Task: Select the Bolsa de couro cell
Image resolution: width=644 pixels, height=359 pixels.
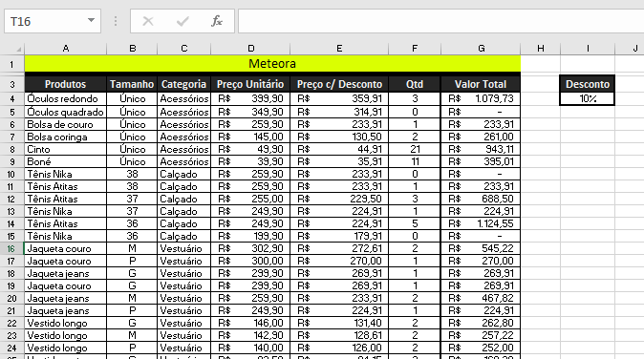Action: click(65, 124)
